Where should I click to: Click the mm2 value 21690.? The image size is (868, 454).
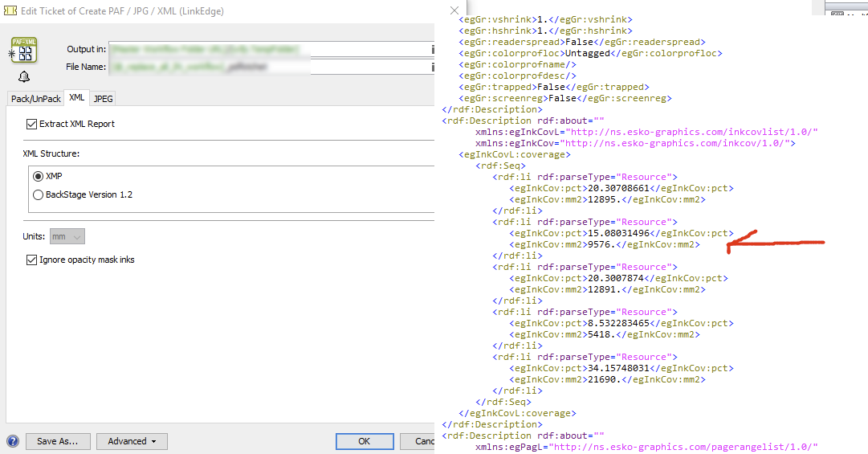(605, 379)
